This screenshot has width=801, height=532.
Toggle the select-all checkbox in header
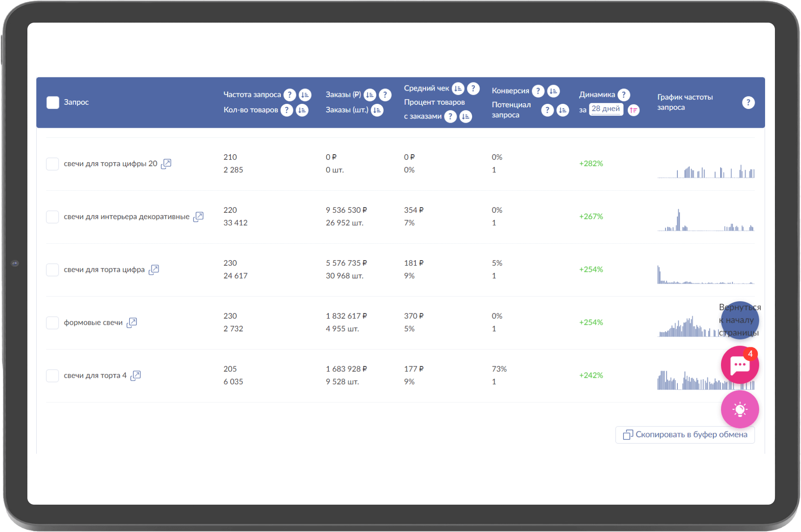[53, 103]
